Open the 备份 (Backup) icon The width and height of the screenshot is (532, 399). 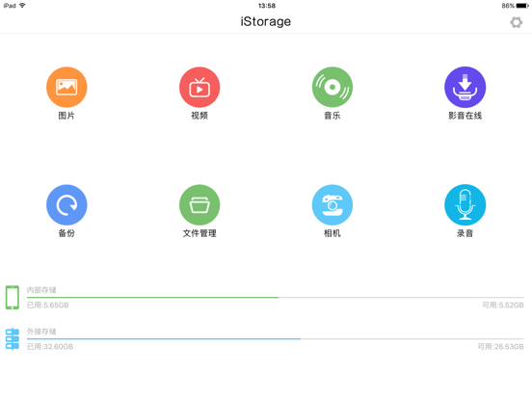point(66,205)
